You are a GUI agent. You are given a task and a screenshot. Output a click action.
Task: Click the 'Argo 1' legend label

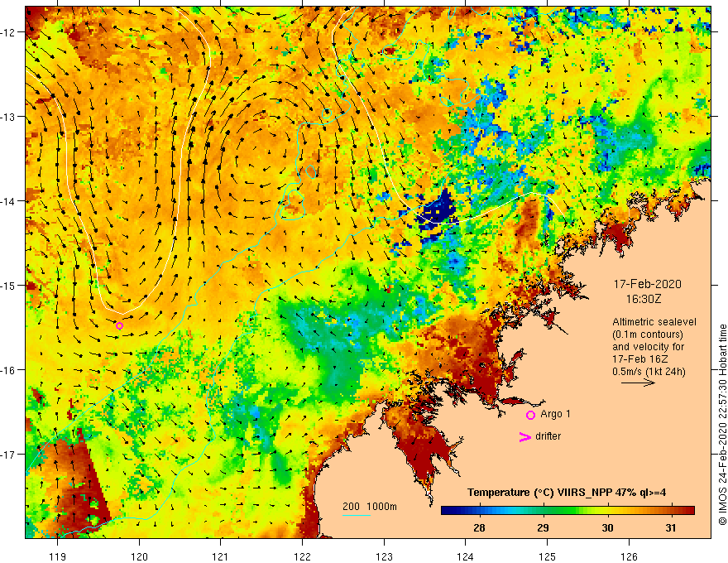tap(555, 414)
